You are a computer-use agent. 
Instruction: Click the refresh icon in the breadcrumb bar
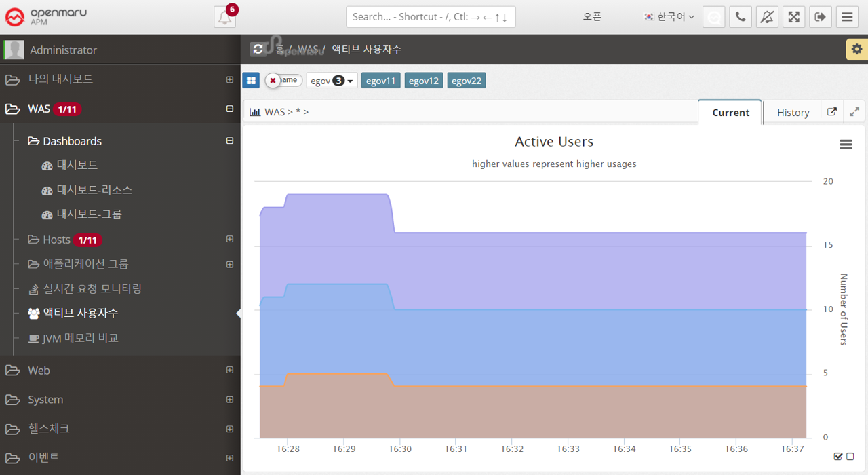coord(258,50)
